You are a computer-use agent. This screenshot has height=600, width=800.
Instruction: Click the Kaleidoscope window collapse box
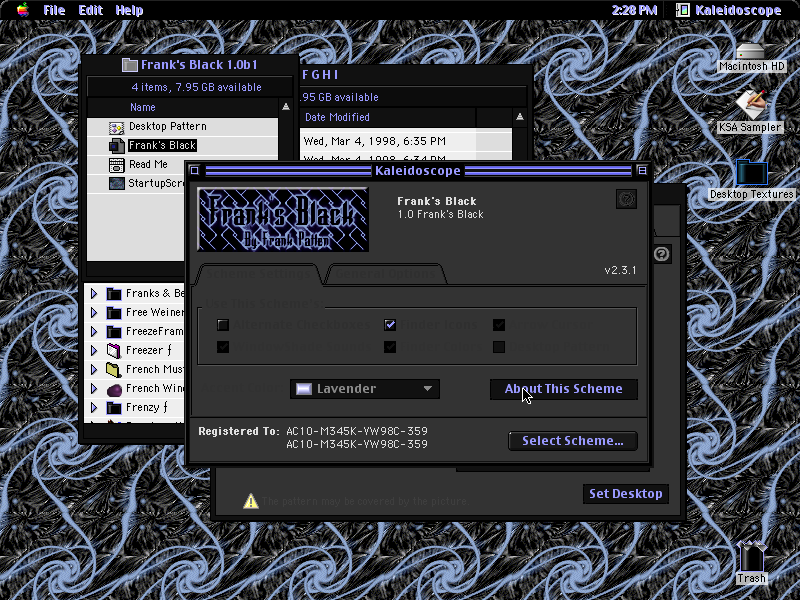(x=642, y=170)
